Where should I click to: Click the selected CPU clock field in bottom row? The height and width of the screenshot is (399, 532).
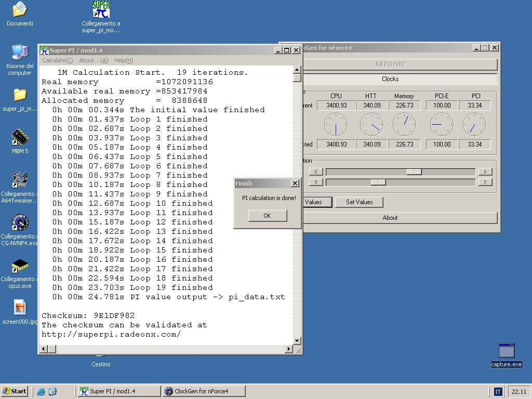pos(336,144)
